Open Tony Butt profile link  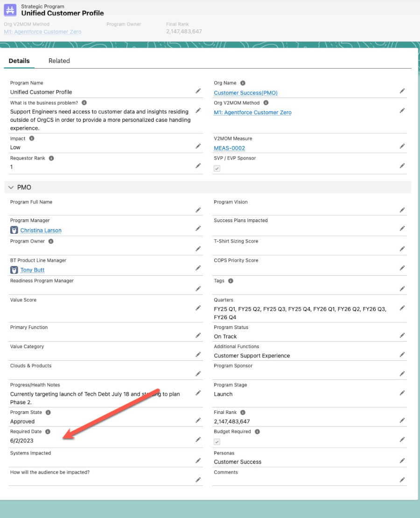coord(32,270)
